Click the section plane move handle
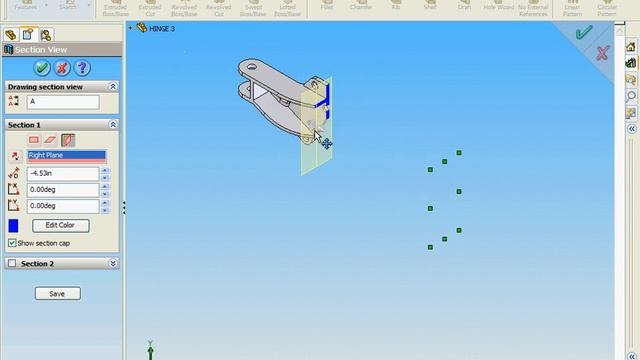Image resolution: width=640 pixels, height=360 pixels. tap(327, 143)
